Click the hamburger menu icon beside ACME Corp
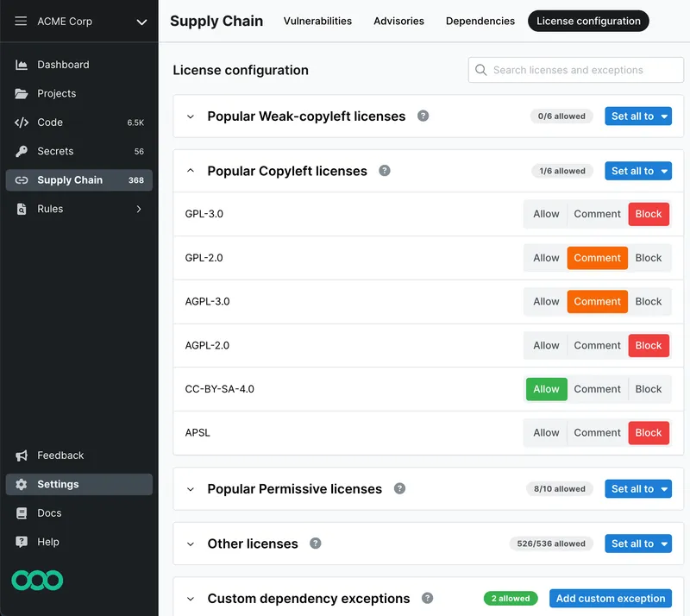 pyautogui.click(x=21, y=22)
